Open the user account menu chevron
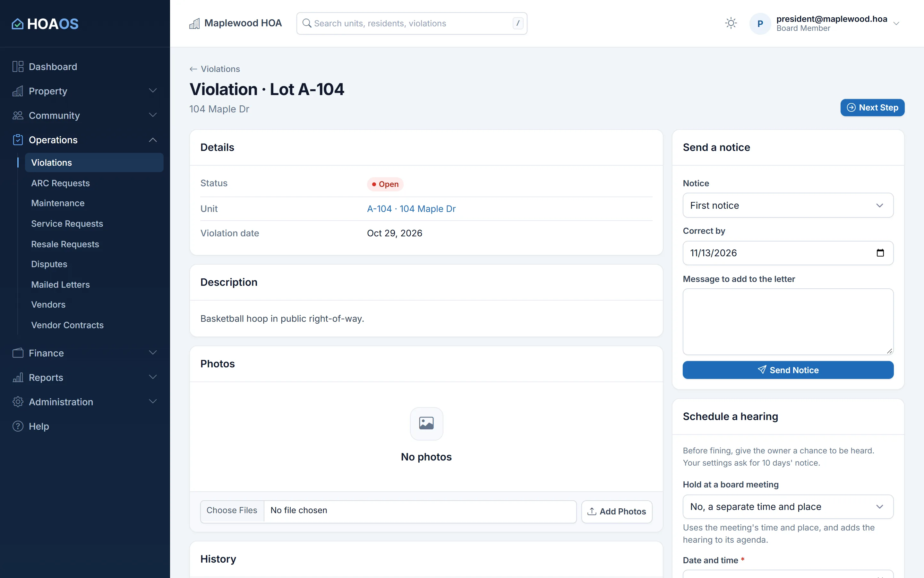924x578 pixels. [x=896, y=24]
